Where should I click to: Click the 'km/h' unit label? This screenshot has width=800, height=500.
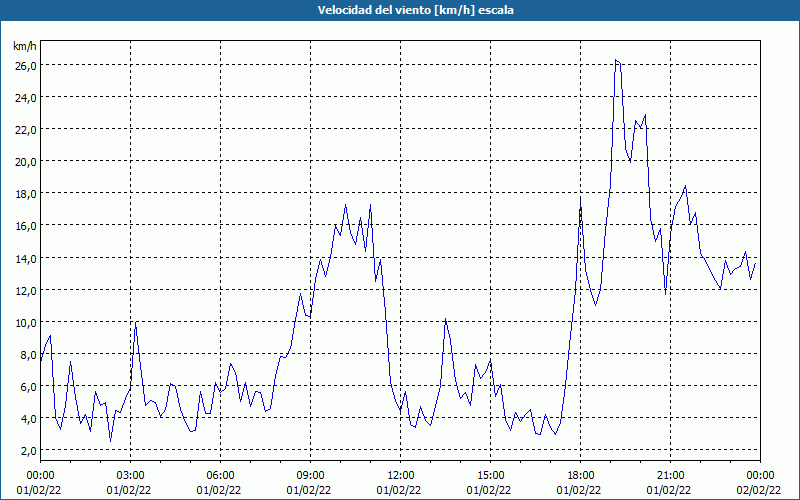click(x=24, y=46)
